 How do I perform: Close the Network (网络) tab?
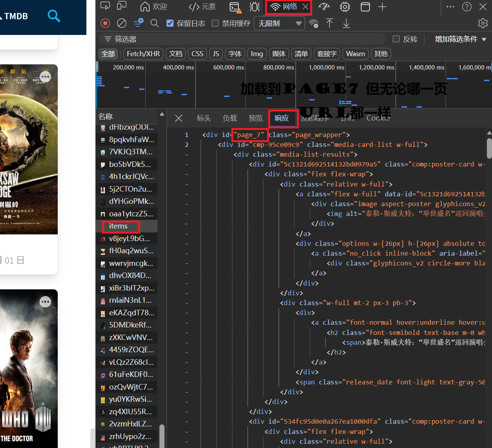coord(305,7)
